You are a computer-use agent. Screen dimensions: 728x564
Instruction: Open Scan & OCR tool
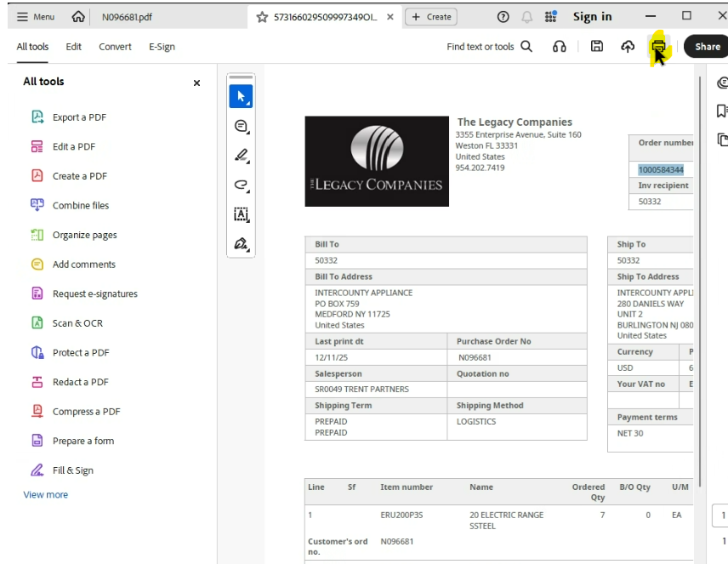click(67, 323)
